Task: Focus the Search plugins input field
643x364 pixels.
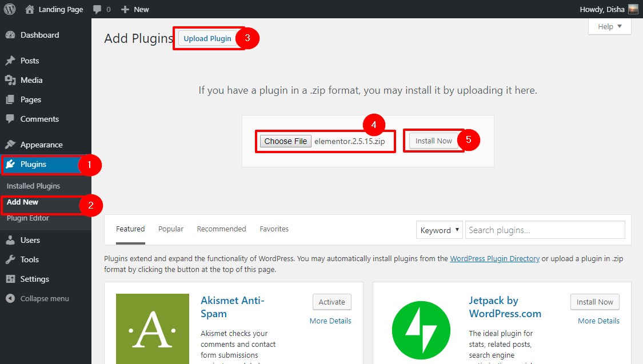Action: point(545,230)
